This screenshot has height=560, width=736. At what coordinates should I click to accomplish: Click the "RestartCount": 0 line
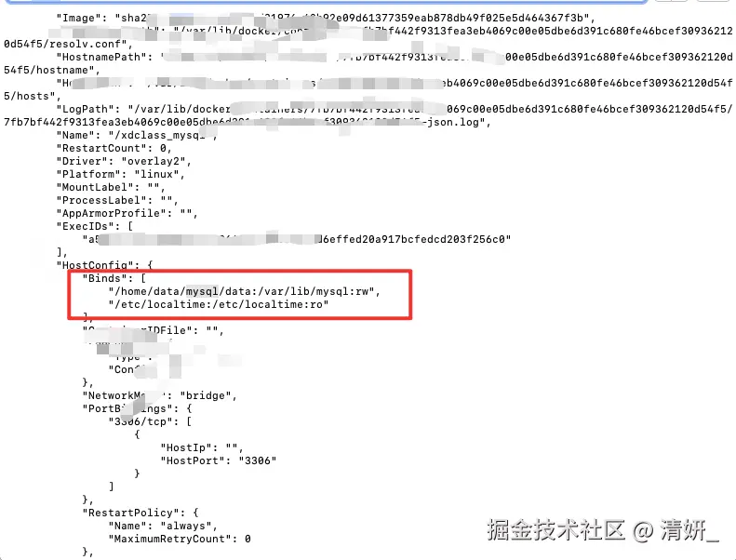pos(114,148)
